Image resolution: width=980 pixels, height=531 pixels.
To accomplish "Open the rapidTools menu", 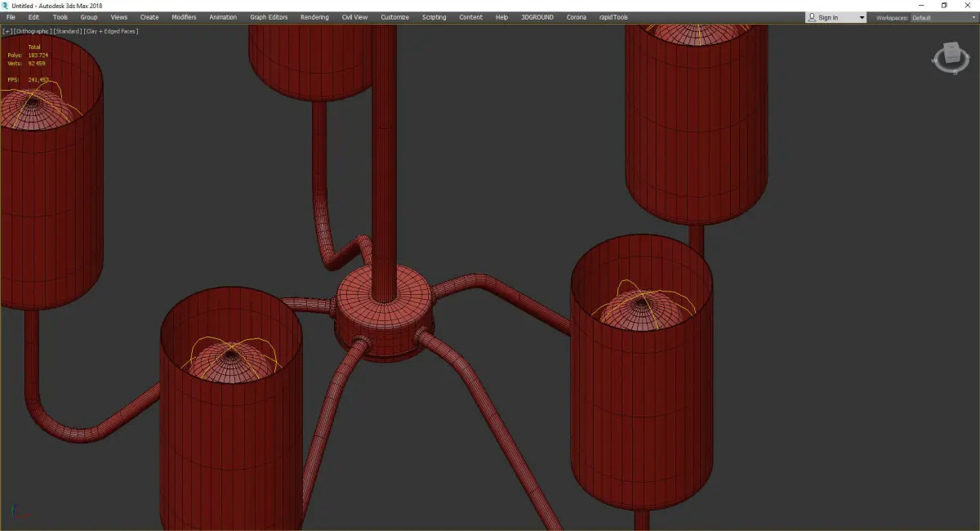I will (614, 17).
